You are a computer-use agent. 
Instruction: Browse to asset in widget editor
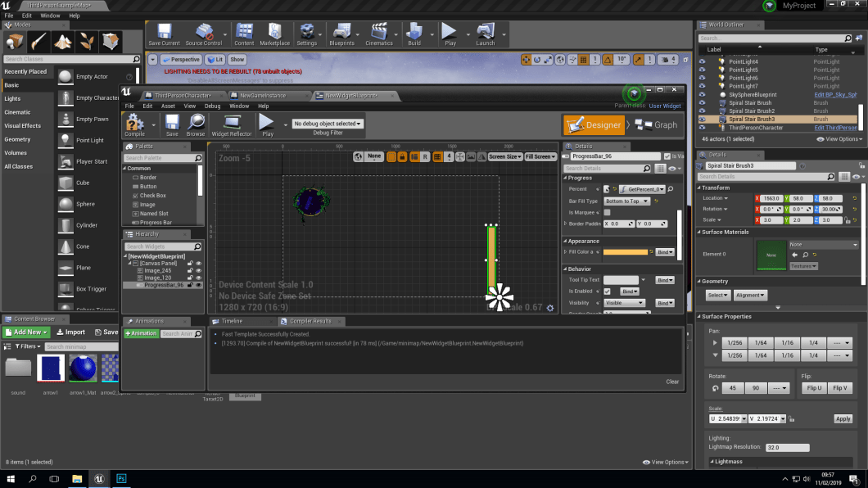click(x=196, y=125)
